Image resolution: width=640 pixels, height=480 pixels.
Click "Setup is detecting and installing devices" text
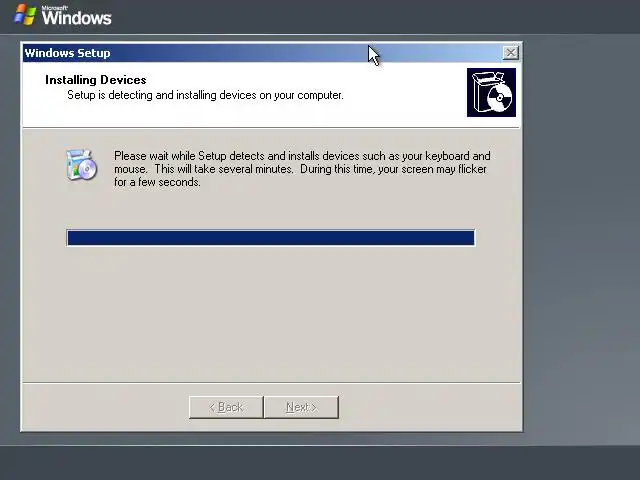click(x=205, y=95)
